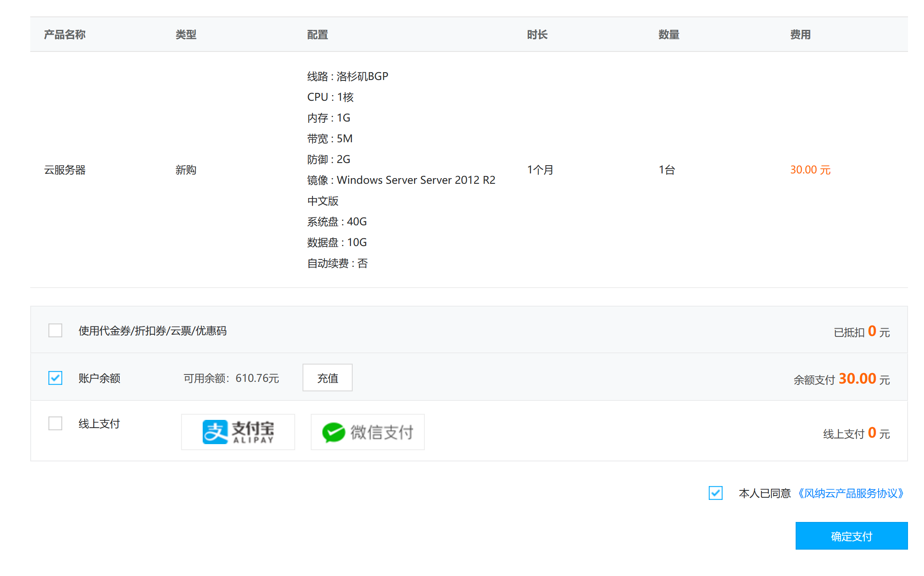
Task: Uncheck the 本人已同意 agreement checkbox
Action: point(715,493)
